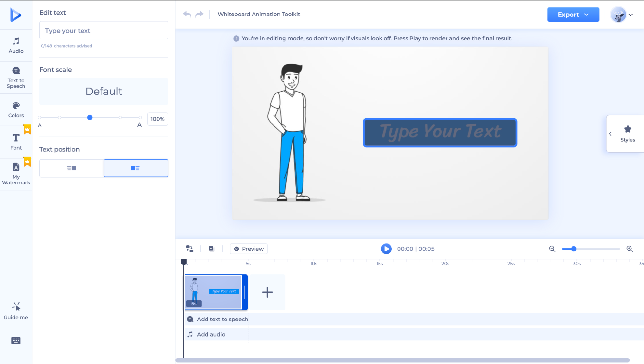644x364 pixels.
Task: Click the 20s mark on timeline ruler
Action: pos(445,264)
